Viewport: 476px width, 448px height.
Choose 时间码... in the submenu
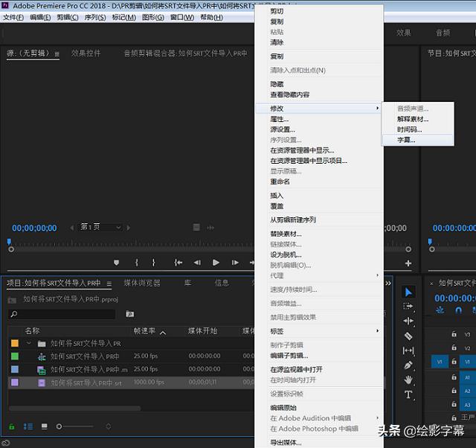[417, 129]
